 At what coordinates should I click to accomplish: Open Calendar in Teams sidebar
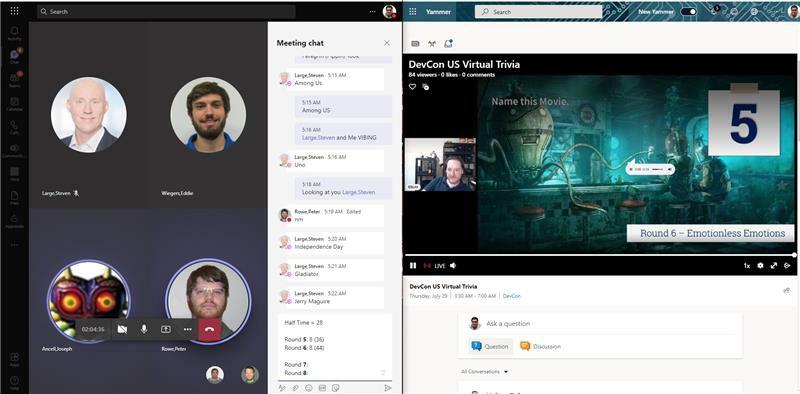tap(14, 104)
